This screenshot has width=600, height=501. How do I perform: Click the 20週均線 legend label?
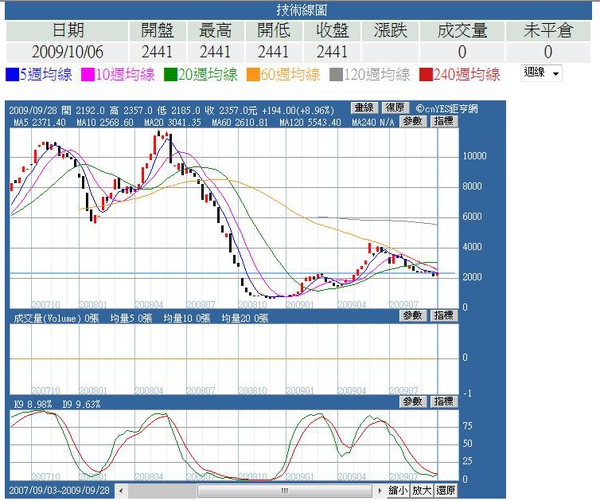208,74
